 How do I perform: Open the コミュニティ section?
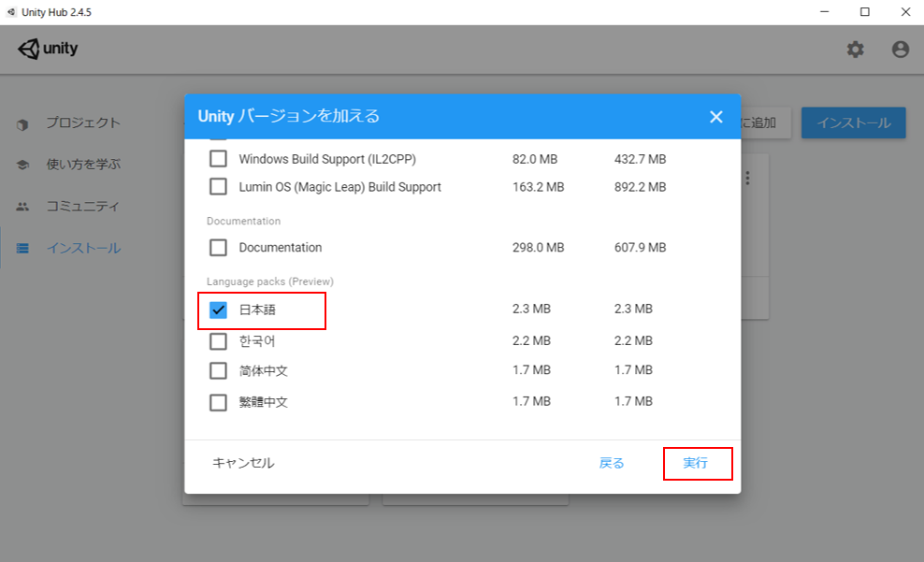(x=82, y=206)
